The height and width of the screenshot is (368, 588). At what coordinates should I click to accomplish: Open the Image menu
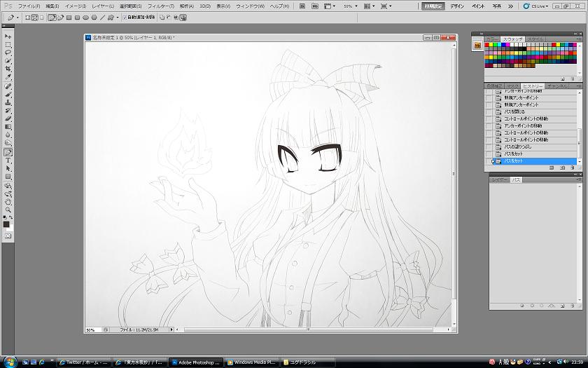pyautogui.click(x=76, y=6)
